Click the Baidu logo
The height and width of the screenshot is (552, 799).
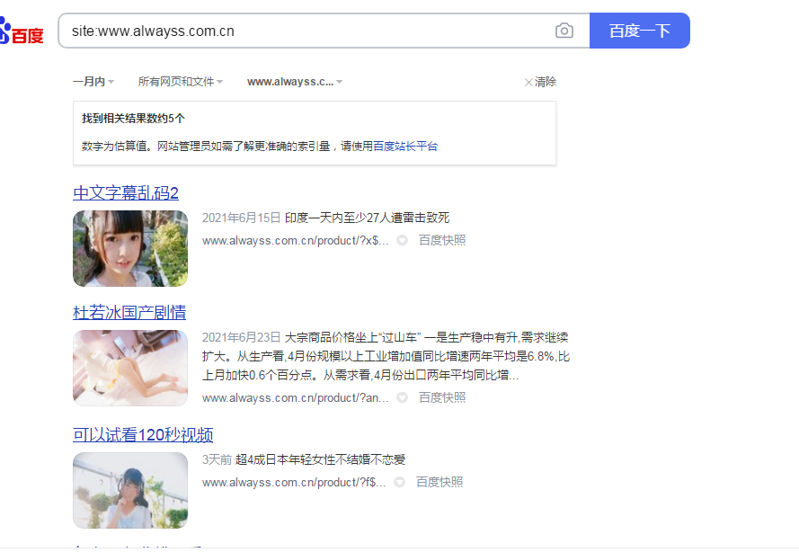pos(21,32)
